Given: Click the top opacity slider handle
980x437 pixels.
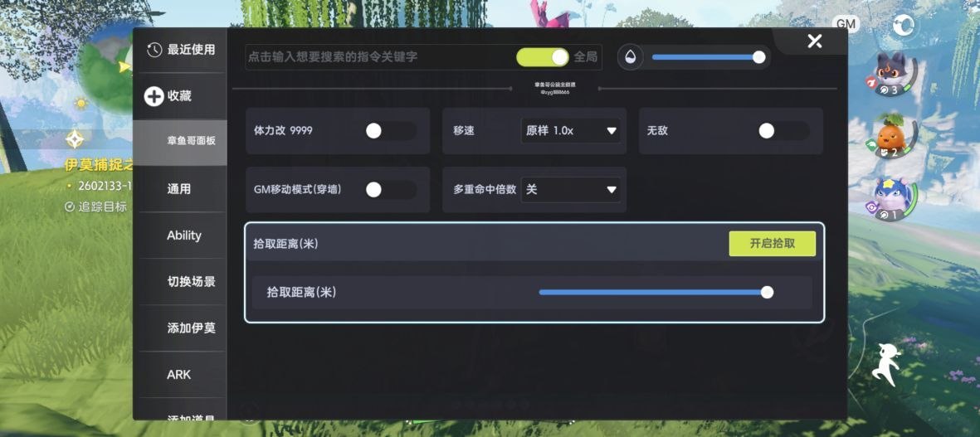Looking at the screenshot, I should (758, 57).
